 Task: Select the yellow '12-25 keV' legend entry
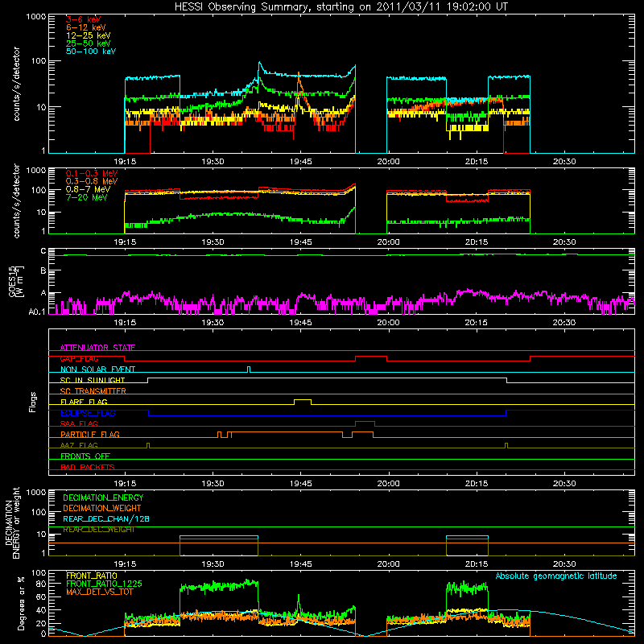[89, 35]
